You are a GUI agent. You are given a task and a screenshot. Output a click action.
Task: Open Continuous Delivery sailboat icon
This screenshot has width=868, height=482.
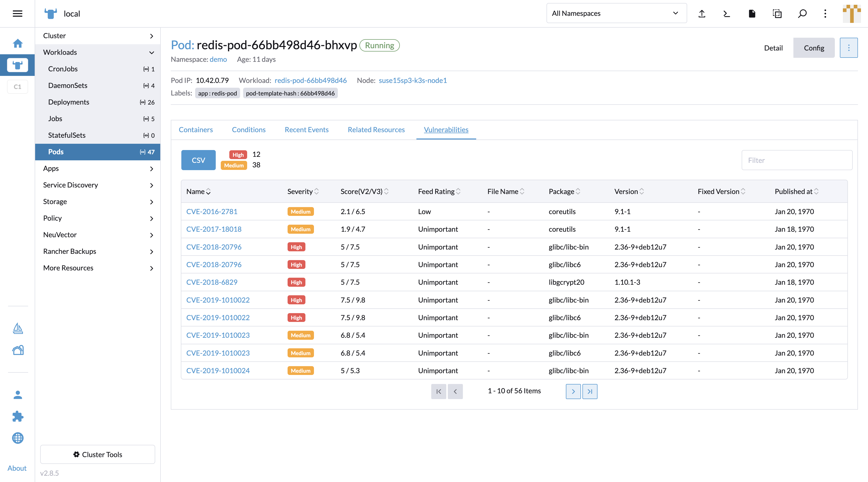18,328
